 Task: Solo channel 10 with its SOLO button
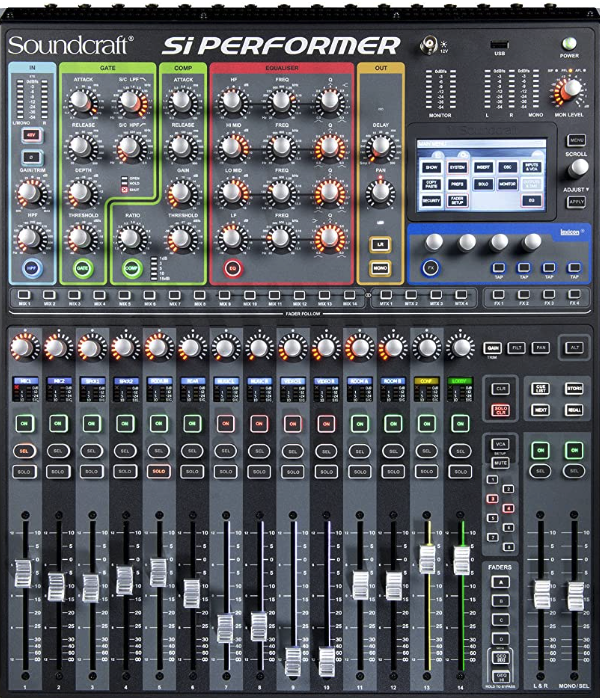(326, 471)
